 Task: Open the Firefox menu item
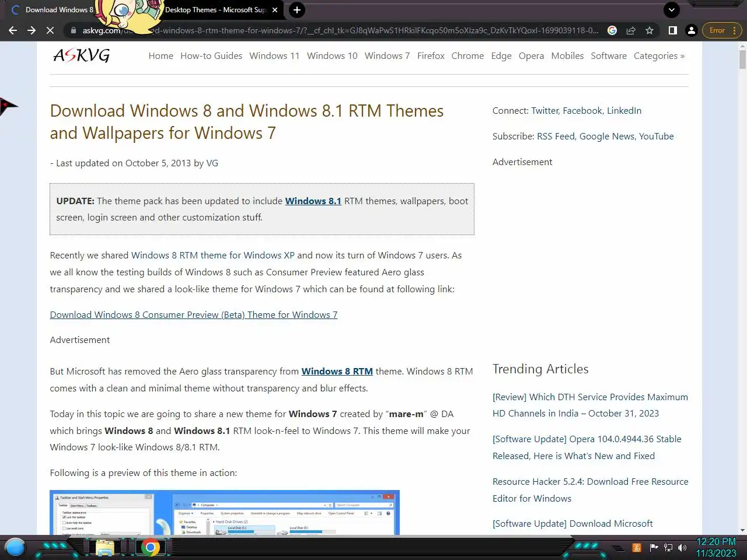pos(431,56)
